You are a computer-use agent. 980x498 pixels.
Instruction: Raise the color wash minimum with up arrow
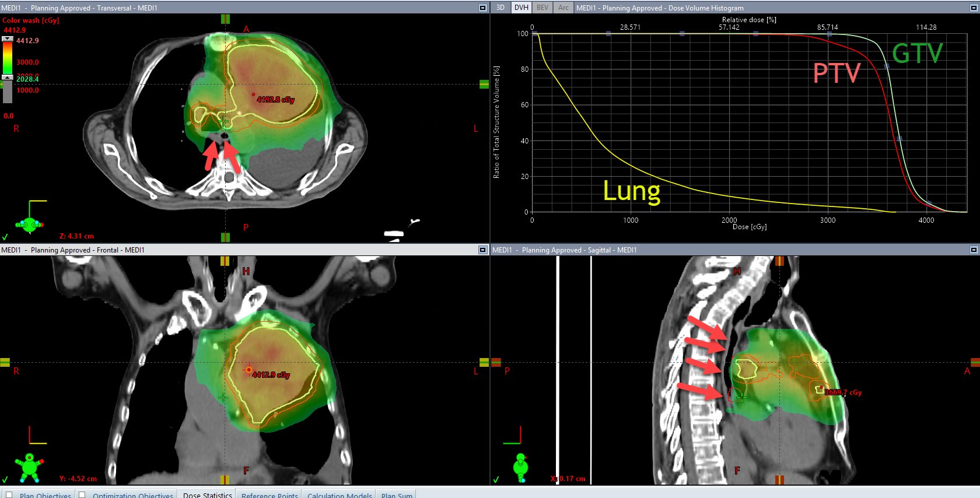pos(7,77)
